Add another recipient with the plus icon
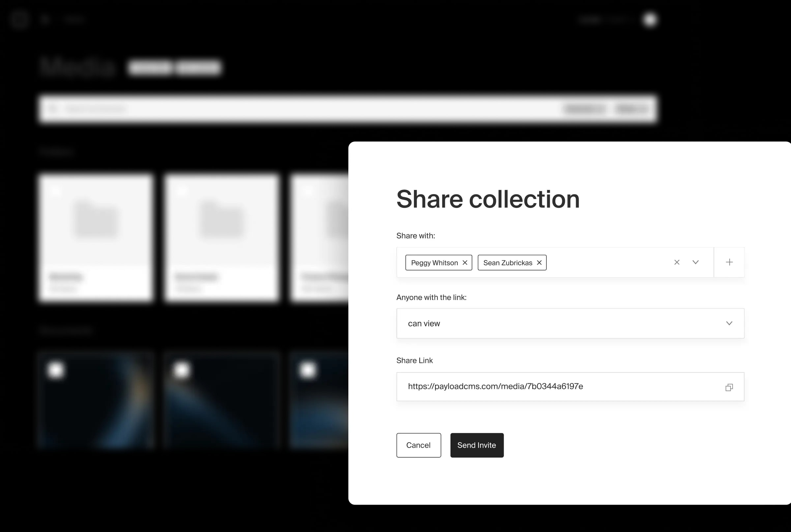791x532 pixels. 729,262
